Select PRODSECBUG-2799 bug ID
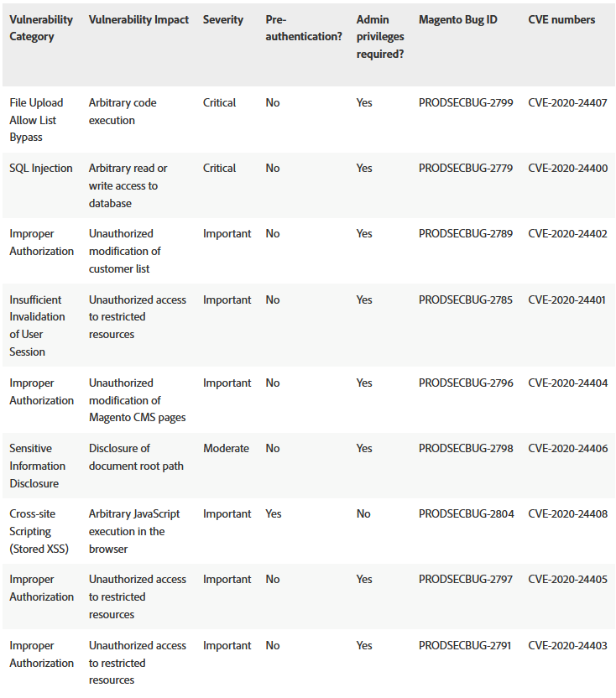Screen dimensions: 616x698 (x=466, y=103)
